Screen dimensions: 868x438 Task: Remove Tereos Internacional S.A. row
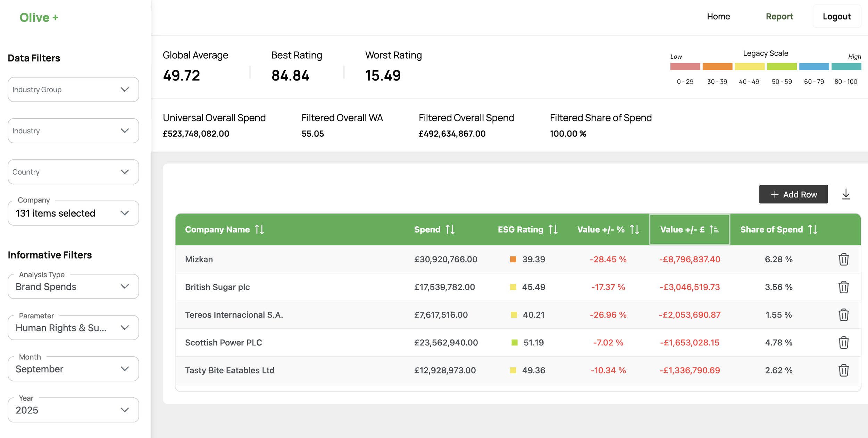(843, 315)
